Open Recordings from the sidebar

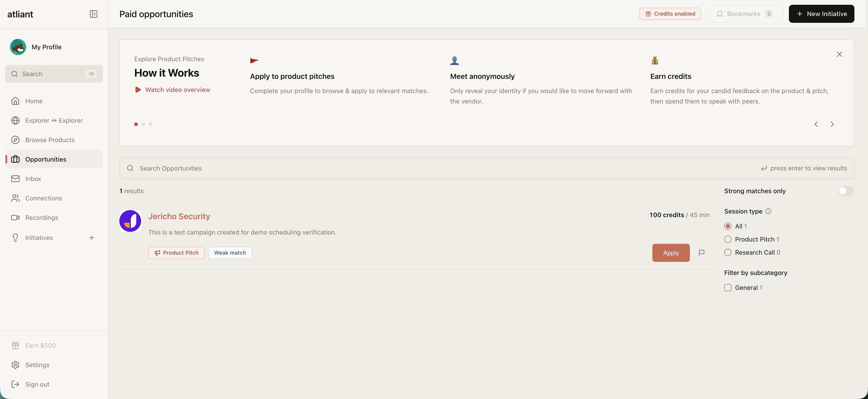pyautogui.click(x=41, y=218)
